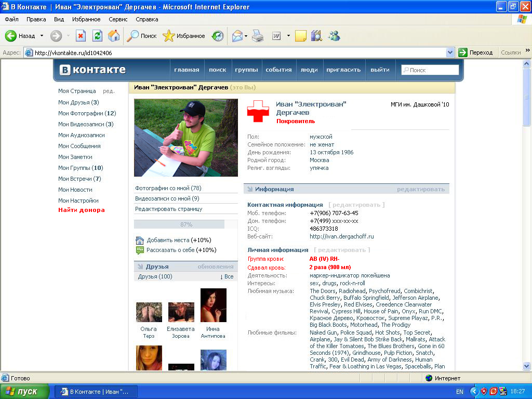
Task: Expand all friends with ↓ Все
Action: click(x=227, y=276)
